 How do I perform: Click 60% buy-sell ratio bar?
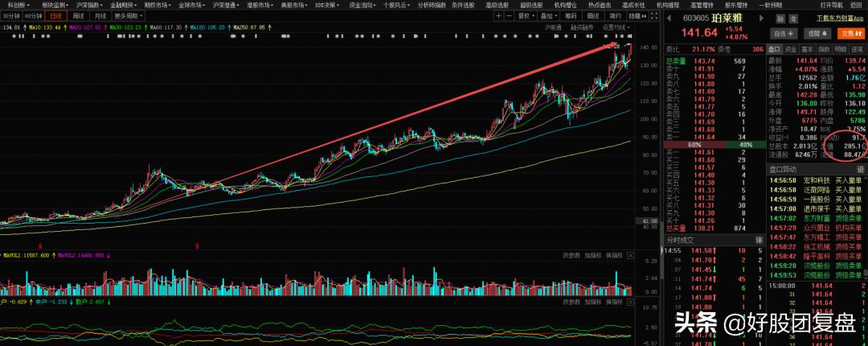tap(694, 144)
